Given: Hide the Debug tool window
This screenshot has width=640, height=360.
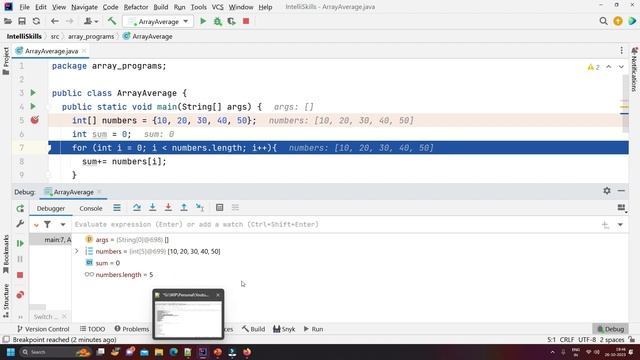Looking at the screenshot, I should (x=621, y=191).
